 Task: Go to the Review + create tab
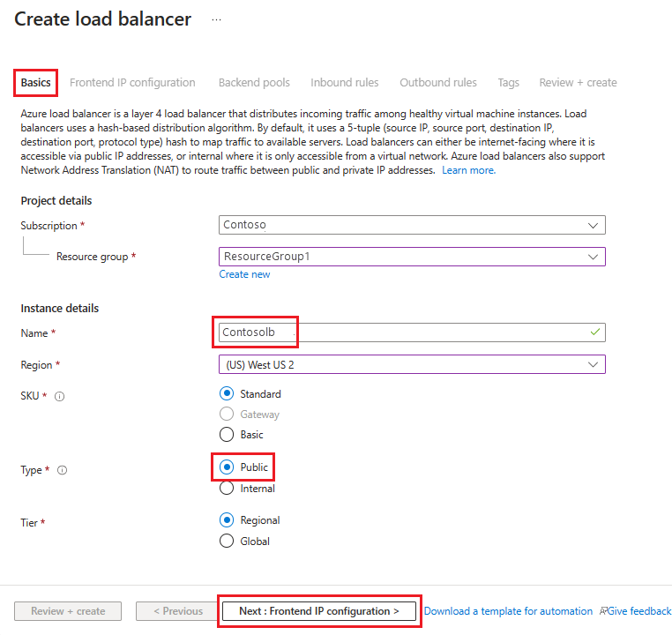[x=578, y=82]
